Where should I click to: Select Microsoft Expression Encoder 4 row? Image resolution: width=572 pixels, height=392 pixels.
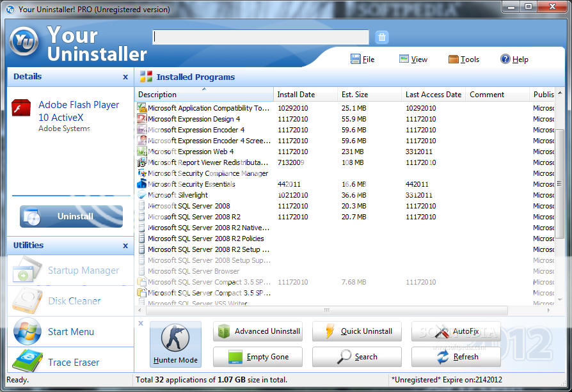click(345, 129)
